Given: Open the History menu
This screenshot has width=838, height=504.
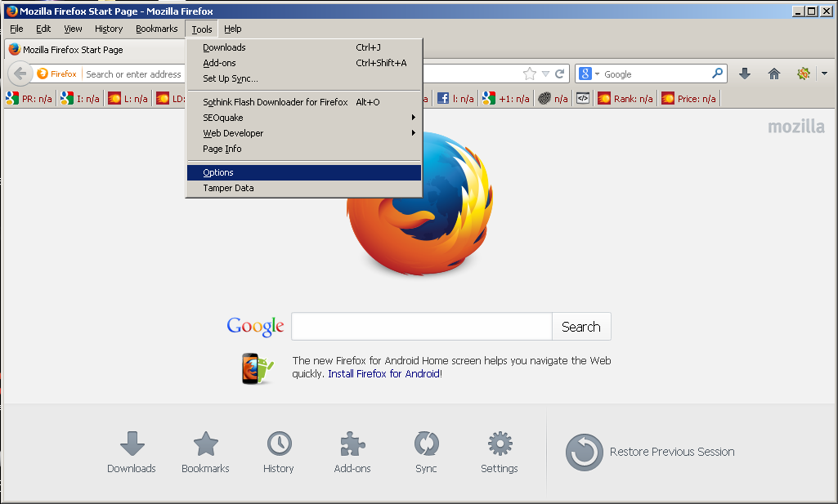Looking at the screenshot, I should [x=109, y=29].
